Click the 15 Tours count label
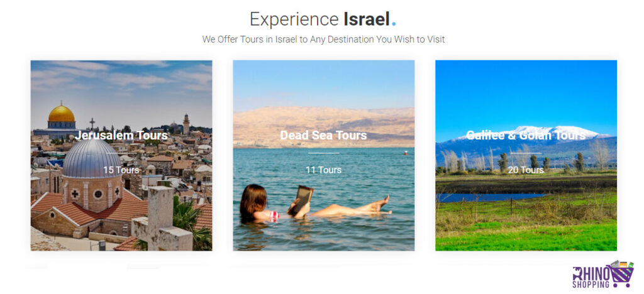This screenshot has width=644, height=294. (121, 170)
